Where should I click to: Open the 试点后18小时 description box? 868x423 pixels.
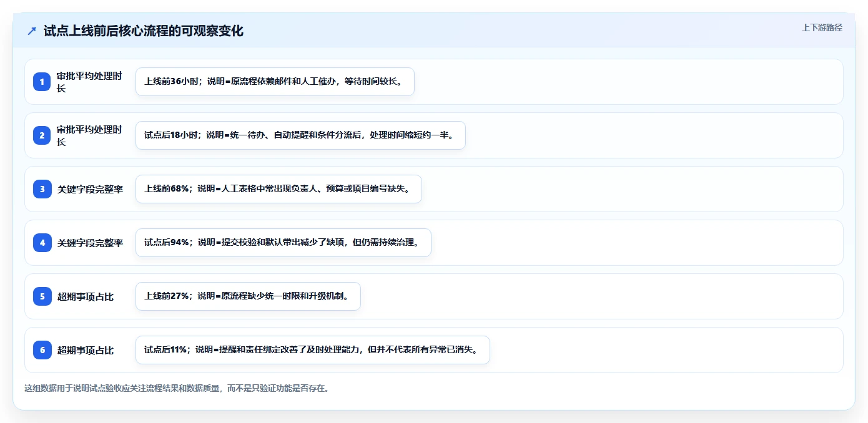pyautogui.click(x=300, y=135)
